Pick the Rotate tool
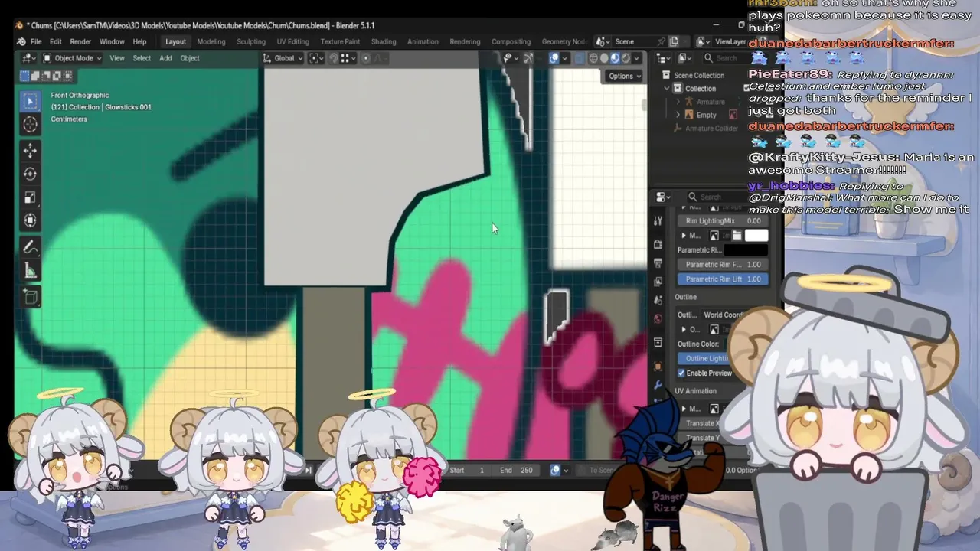980x551 pixels. (x=30, y=174)
